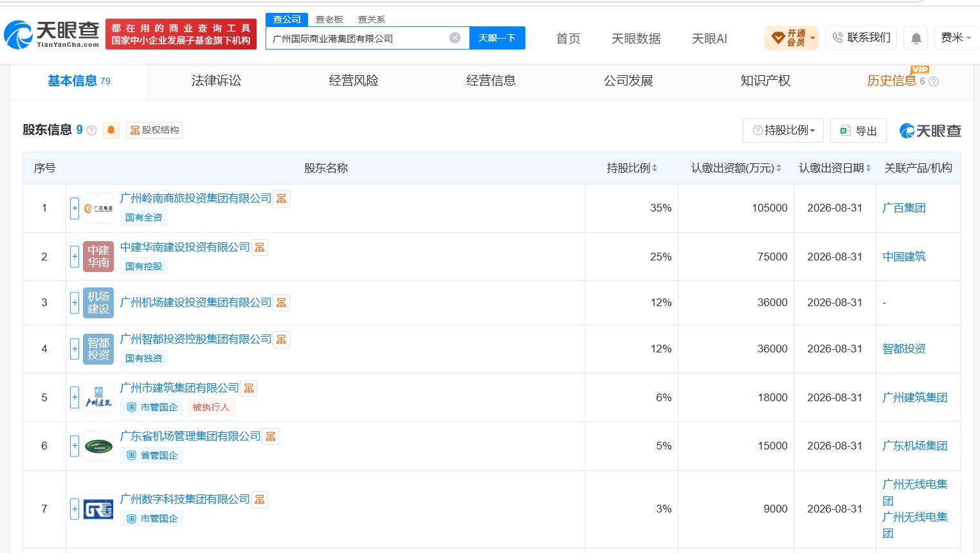Click 联系我们 contact button
Viewport: 980px width, 553px height.
(862, 38)
